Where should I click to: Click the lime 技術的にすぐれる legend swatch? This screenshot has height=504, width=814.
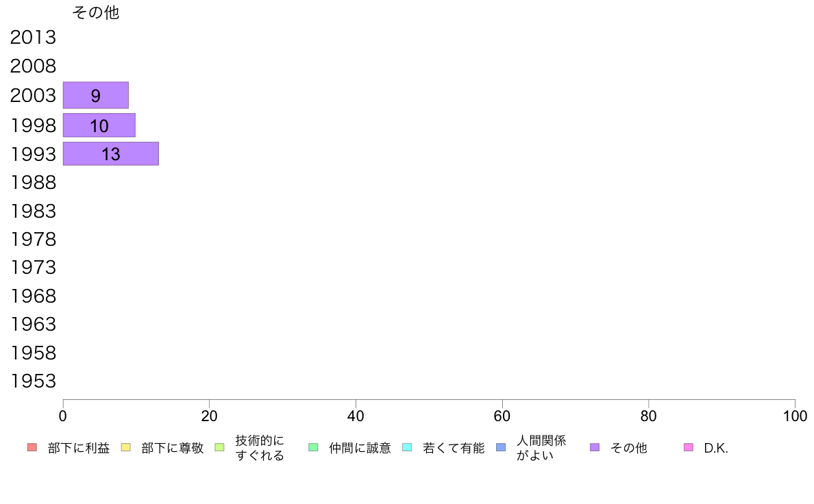point(219,447)
